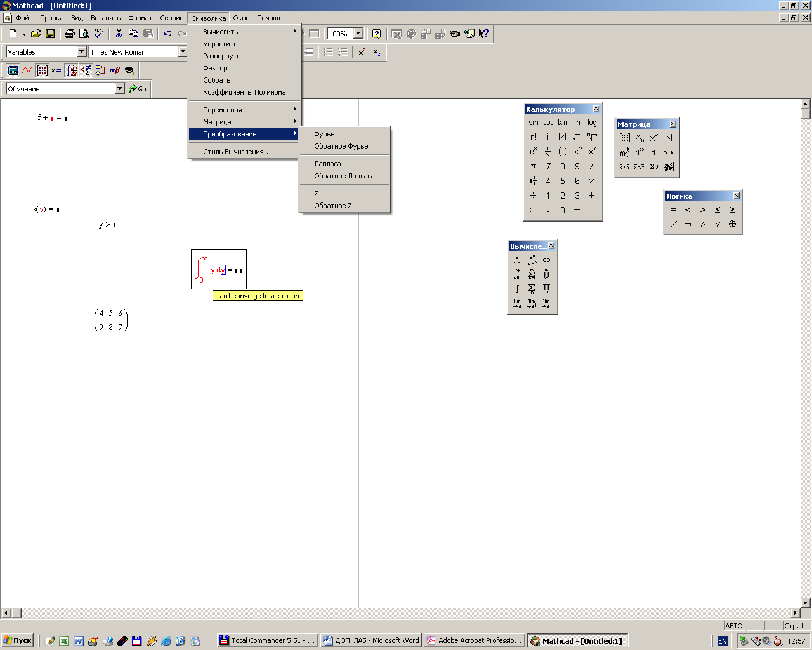
Task: Open the Variables style dropdown
Action: (81, 52)
